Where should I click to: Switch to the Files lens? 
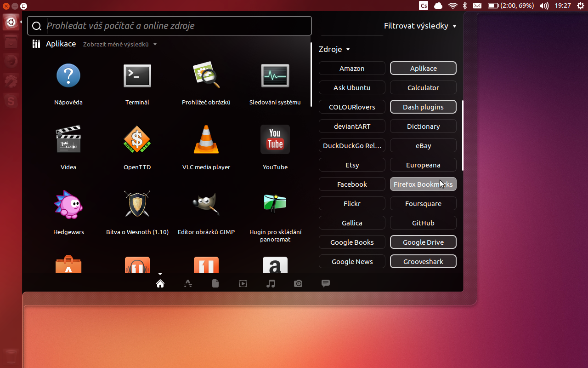coord(215,283)
